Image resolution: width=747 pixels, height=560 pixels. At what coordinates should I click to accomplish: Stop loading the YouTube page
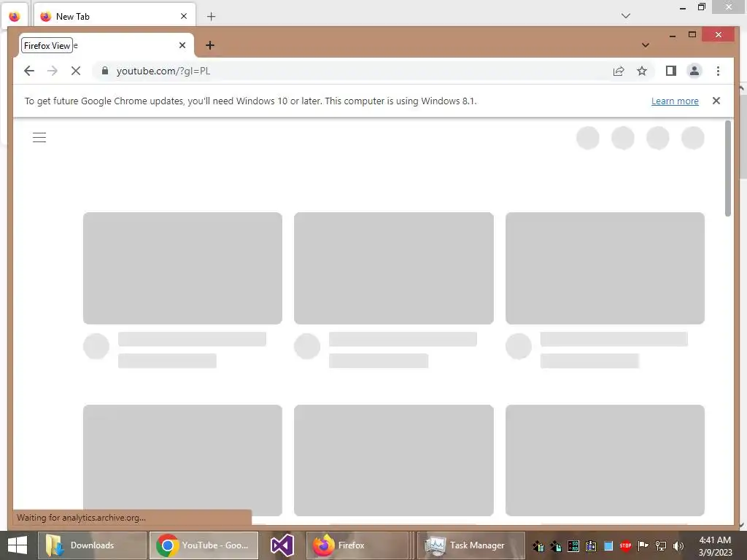point(76,71)
